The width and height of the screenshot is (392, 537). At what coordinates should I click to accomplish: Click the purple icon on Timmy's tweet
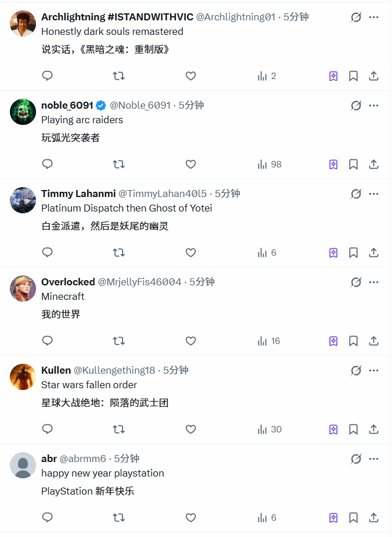coord(333,252)
